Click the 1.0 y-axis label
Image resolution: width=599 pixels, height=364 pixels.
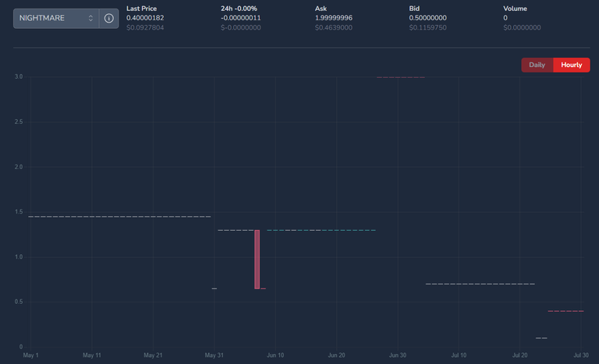(19, 256)
